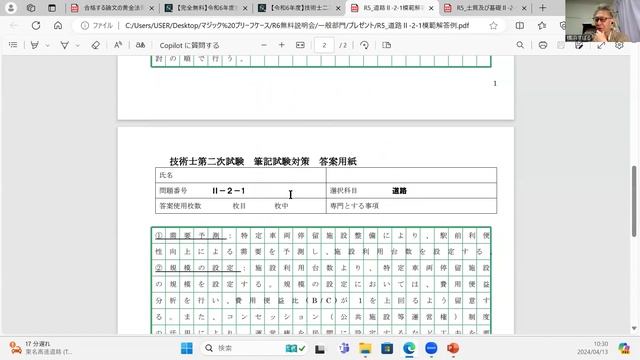Toggle PDF full screen mode
The width and height of the screenshot is (640, 360).
point(601,45)
